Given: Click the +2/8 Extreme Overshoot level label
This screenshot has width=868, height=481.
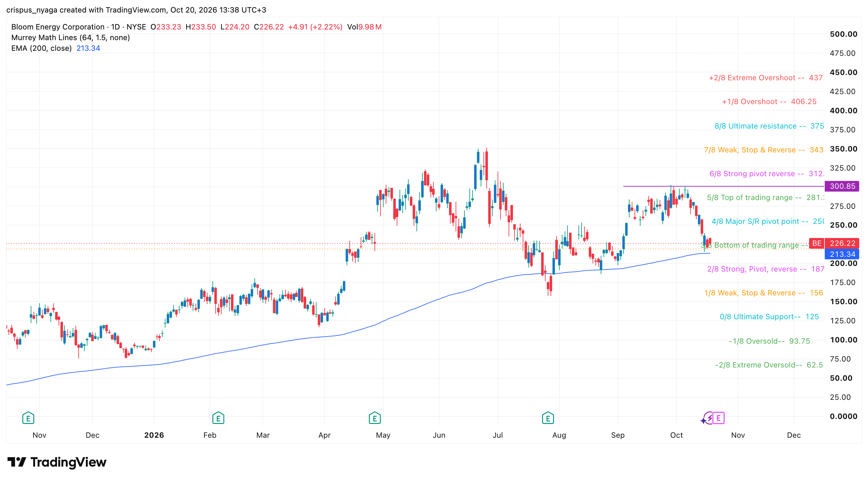Looking at the screenshot, I should [766, 78].
